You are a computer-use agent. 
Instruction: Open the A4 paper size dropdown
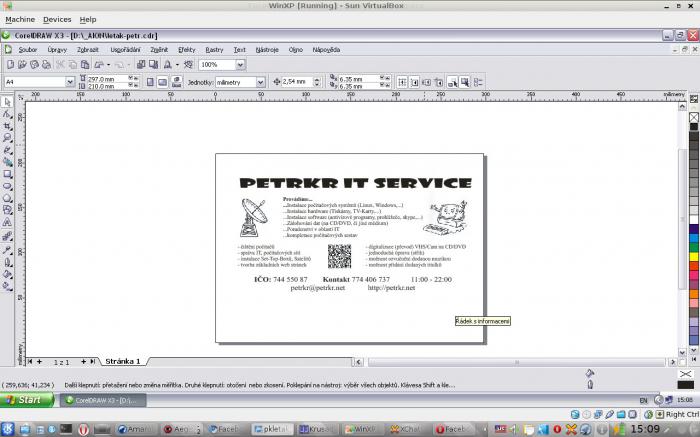pyautogui.click(x=70, y=82)
